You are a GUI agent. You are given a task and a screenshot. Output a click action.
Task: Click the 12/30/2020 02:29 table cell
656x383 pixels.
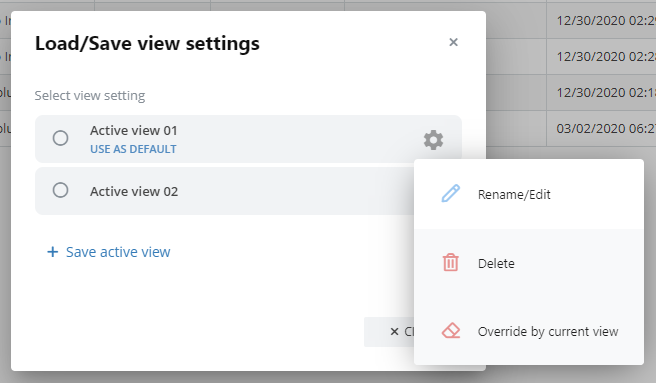(x=601, y=21)
